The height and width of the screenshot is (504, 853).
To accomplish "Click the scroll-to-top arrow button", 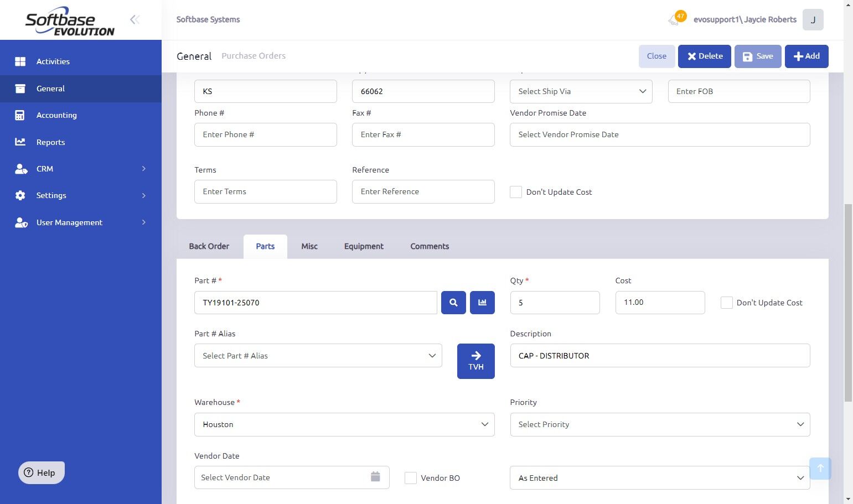I will tap(820, 469).
